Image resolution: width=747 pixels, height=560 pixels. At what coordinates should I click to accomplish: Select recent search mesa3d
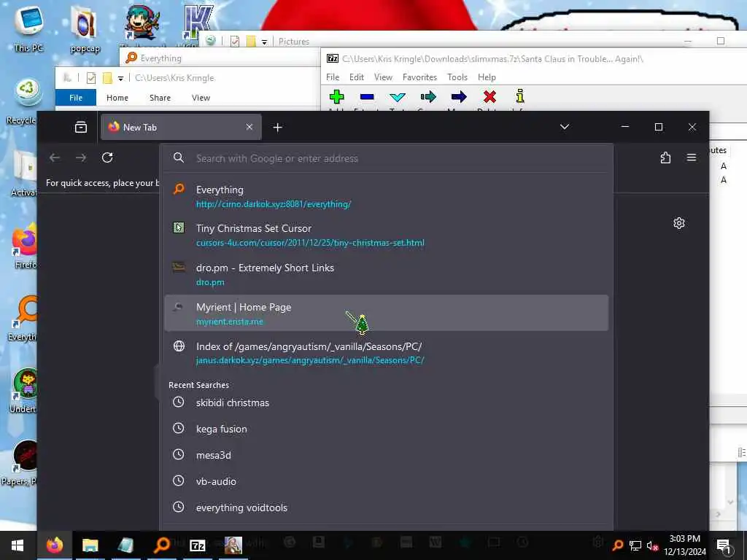tap(387, 455)
